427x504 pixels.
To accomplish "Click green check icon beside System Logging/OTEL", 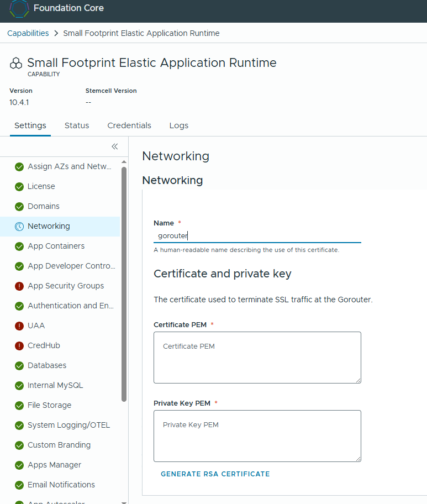I will point(19,426).
